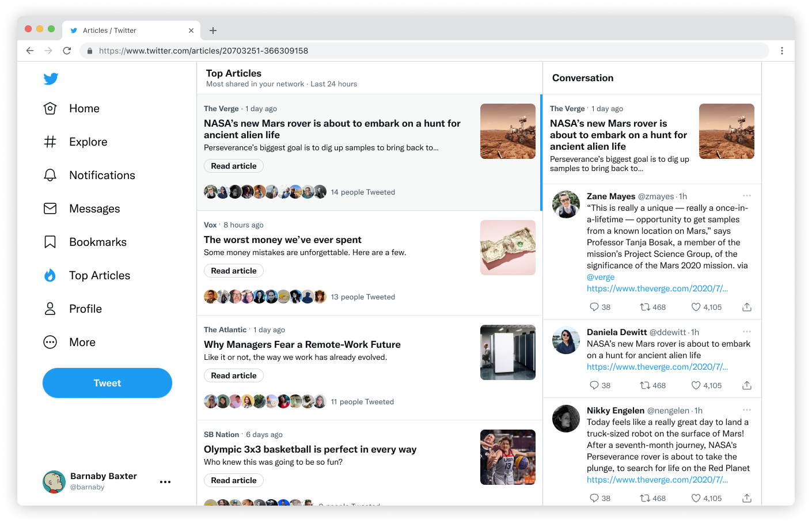
Task: Like Zane Mayes's tweet
Action: [x=696, y=307]
